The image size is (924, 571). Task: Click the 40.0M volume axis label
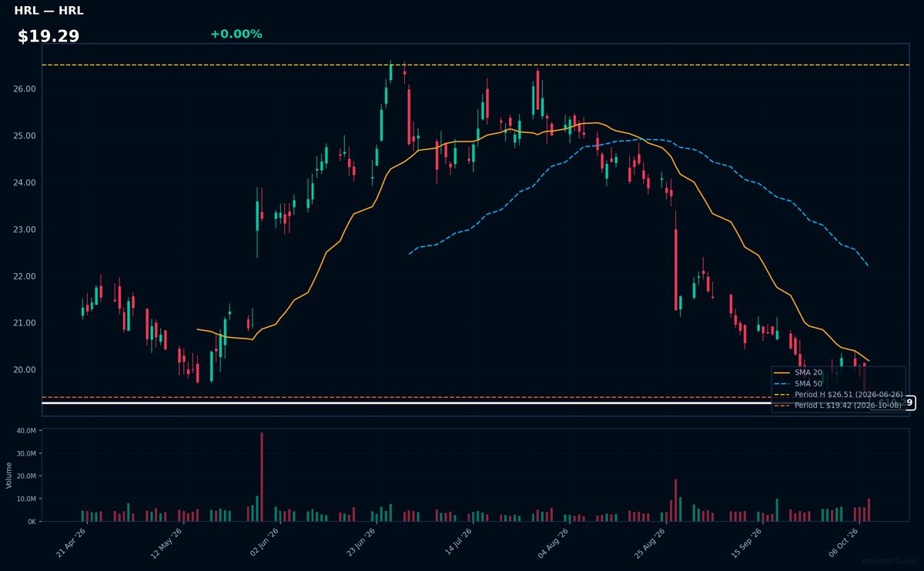pos(26,431)
